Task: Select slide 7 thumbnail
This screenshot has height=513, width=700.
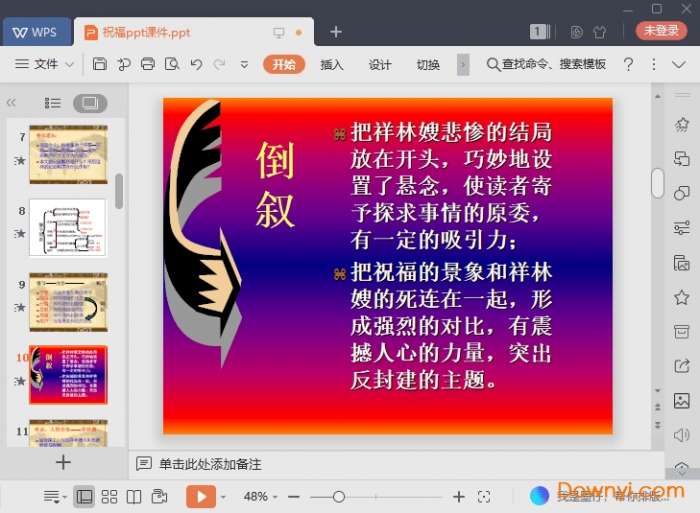Action: 68,154
